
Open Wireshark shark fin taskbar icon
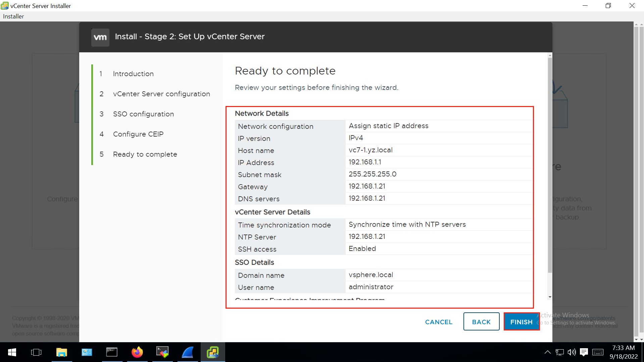[x=188, y=352]
